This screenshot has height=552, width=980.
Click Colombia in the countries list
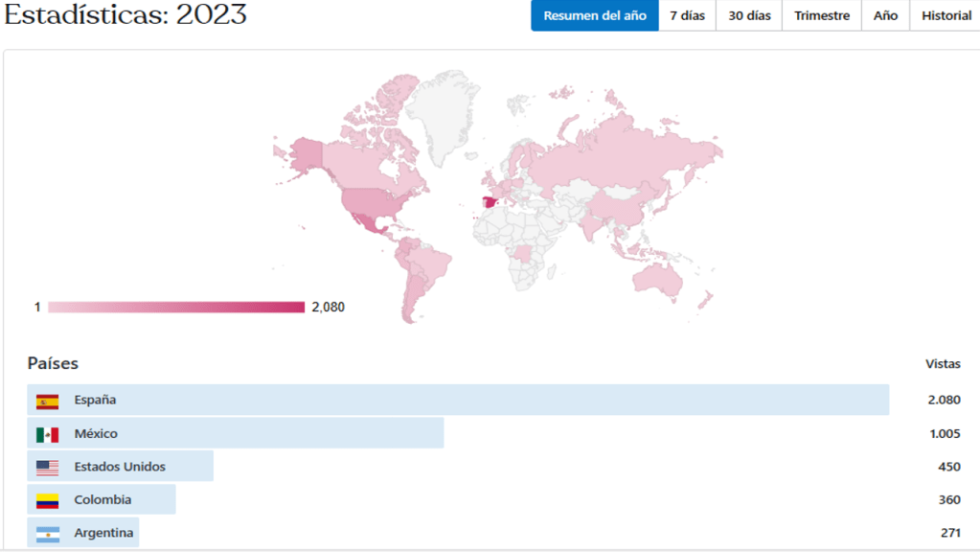point(103,499)
